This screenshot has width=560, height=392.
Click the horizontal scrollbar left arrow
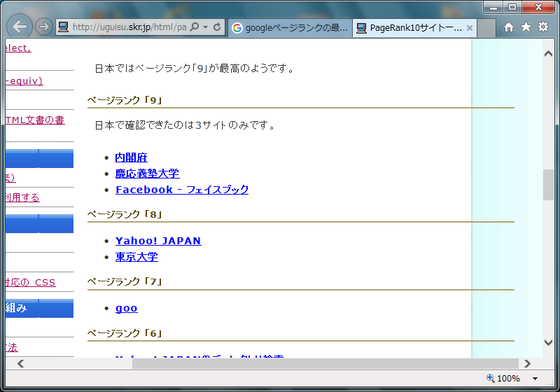21,364
